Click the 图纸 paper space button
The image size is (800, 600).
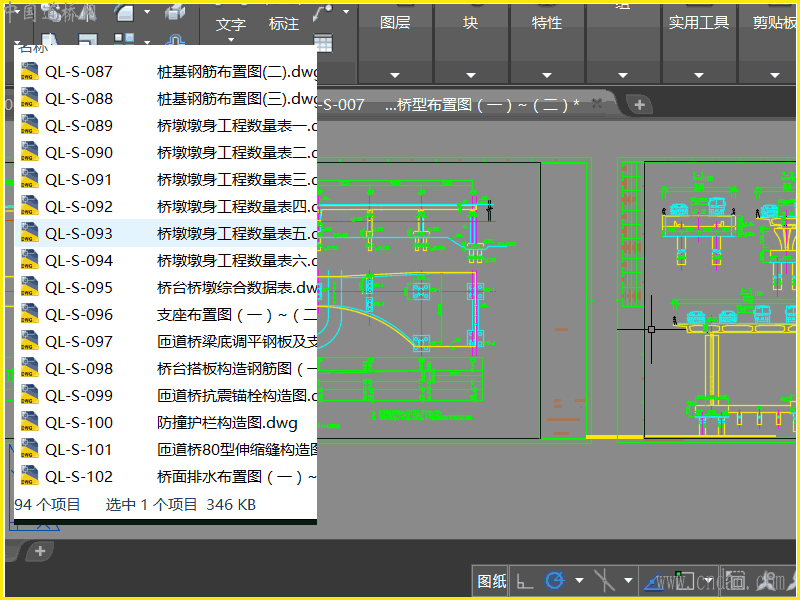(x=491, y=581)
